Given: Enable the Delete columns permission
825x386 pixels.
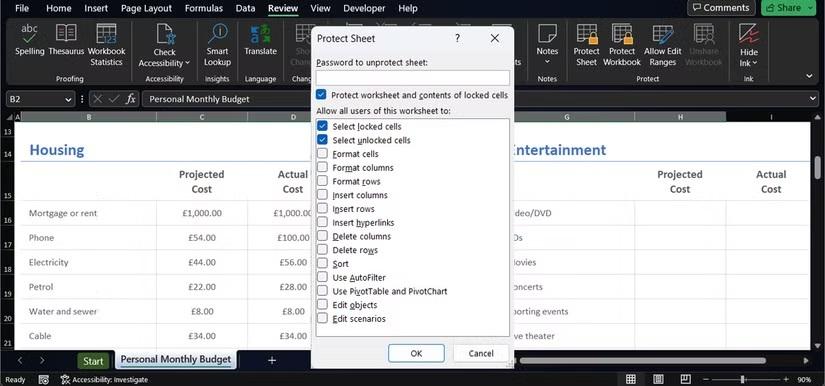Looking at the screenshot, I should coord(323,236).
